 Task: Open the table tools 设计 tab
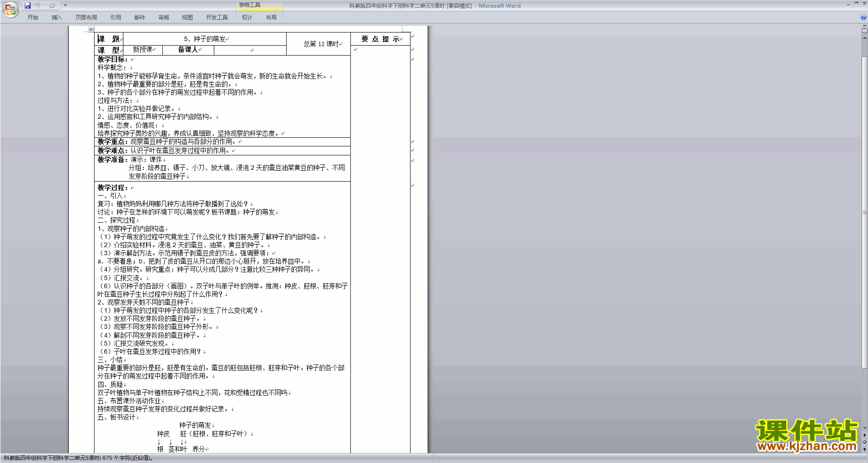pos(247,18)
